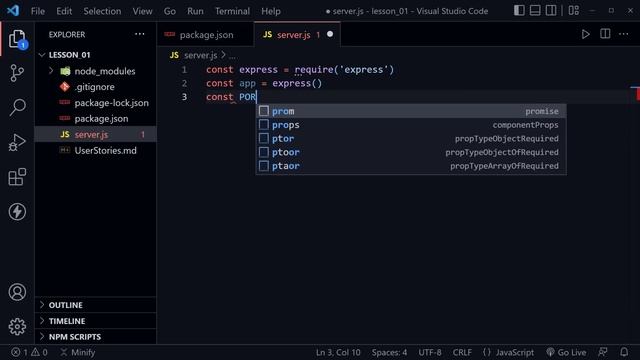Place cursor on line 2 express()
Screen dimensions: 640x360
click(x=297, y=83)
